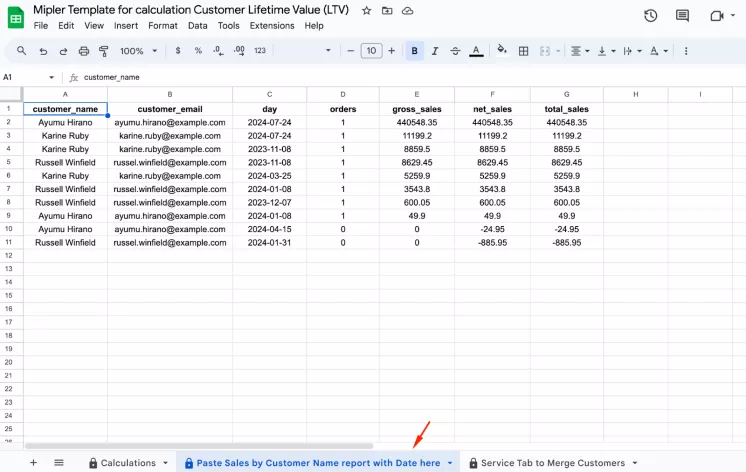
Task: Toggle strikethrough formatting
Action: (x=455, y=51)
